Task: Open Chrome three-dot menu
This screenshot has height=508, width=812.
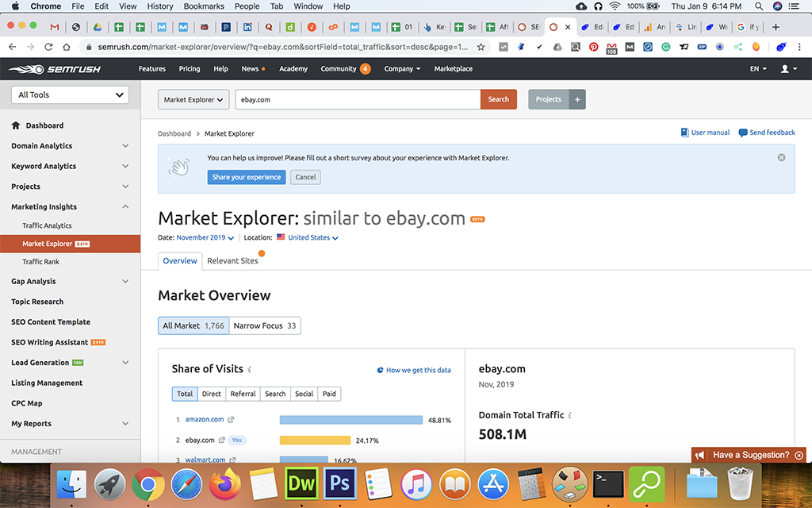Action: coord(799,47)
